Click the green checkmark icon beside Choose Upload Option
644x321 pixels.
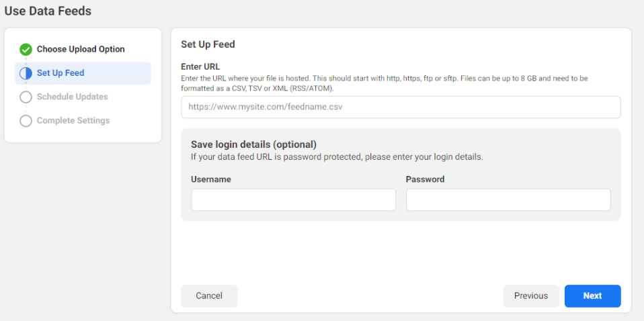[x=26, y=50]
